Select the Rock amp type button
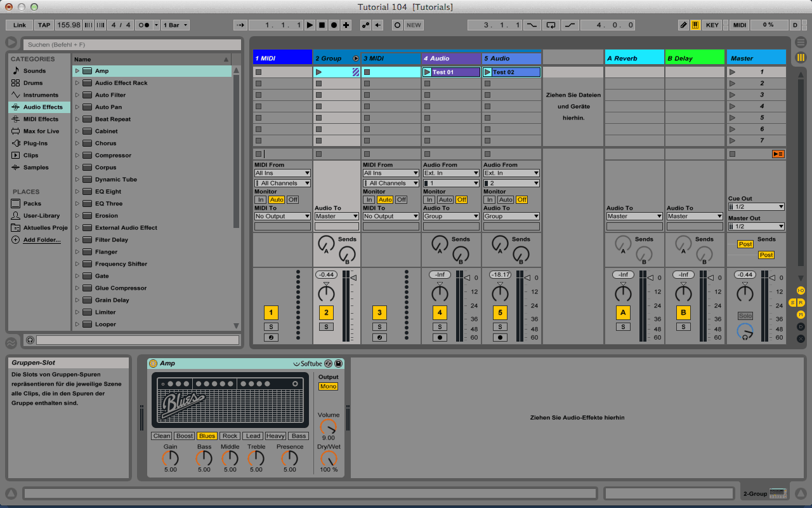This screenshot has width=812, height=508. [230, 436]
